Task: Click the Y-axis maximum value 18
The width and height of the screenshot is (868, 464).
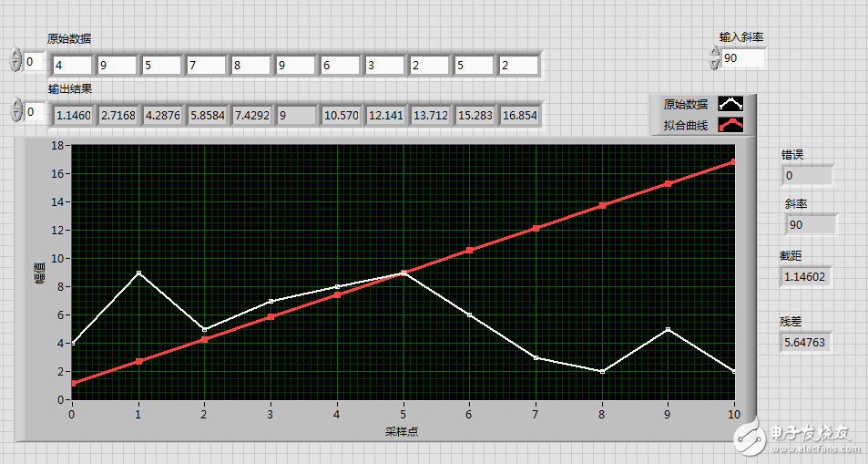Action: coord(57,145)
